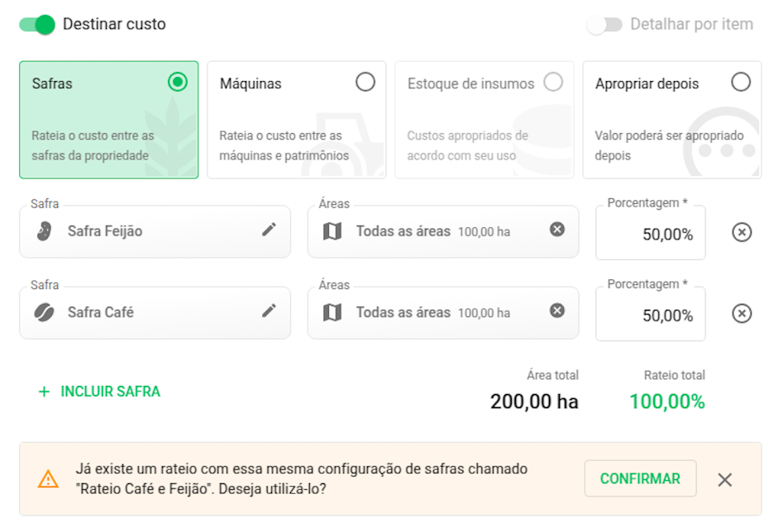Turn off the Destinar custo switch
This screenshot has width=778, height=532.
[x=37, y=25]
